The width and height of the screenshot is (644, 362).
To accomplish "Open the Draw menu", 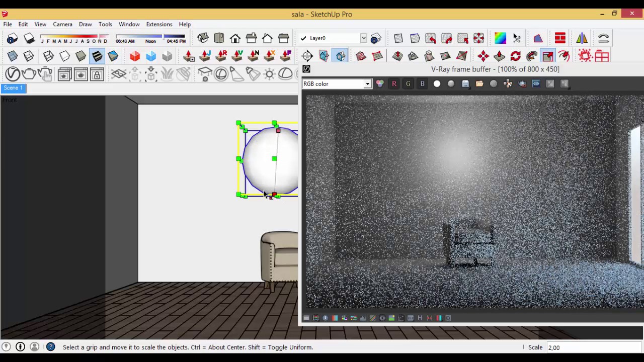I will [85, 24].
